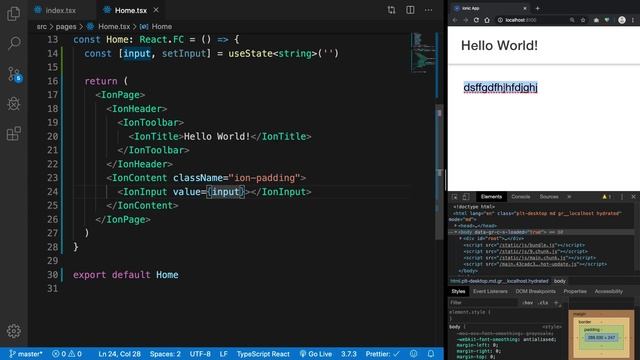640x360 pixels.
Task: Toggle the DevTools device toolbar
Action: pos(466,197)
